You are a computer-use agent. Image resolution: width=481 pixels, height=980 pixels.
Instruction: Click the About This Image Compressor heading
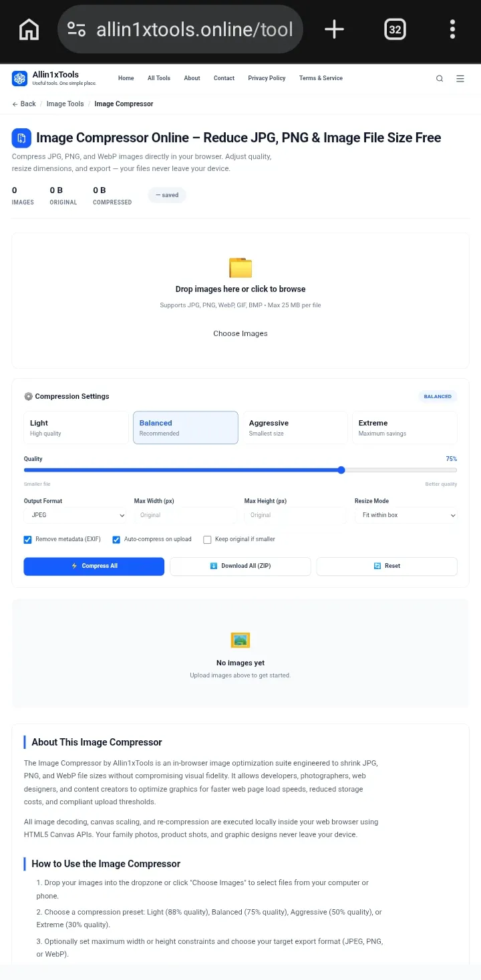point(97,742)
